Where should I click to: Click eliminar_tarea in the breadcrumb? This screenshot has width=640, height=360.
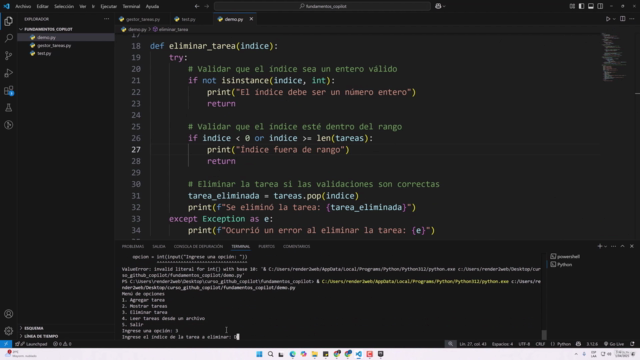173,29
